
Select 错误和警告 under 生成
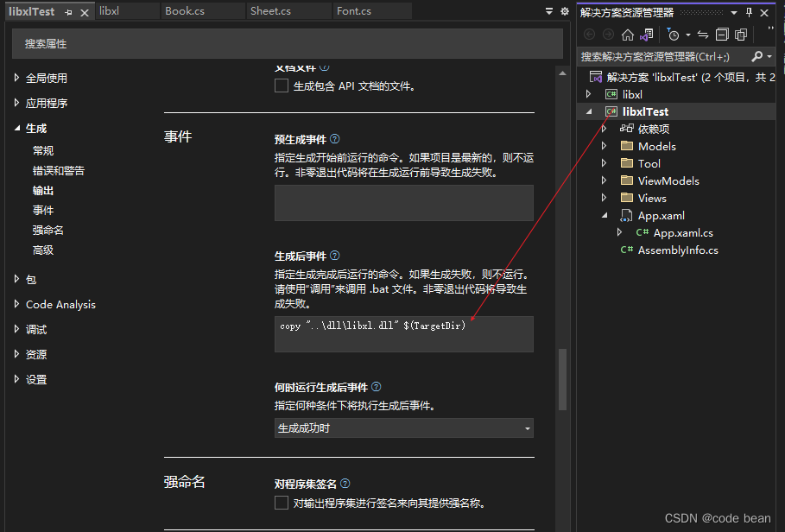tap(59, 171)
